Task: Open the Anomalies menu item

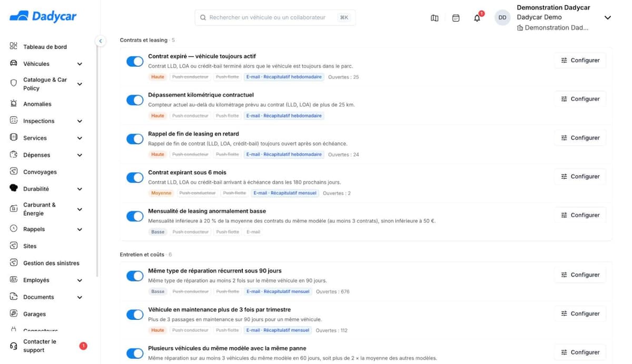Action: click(x=37, y=104)
